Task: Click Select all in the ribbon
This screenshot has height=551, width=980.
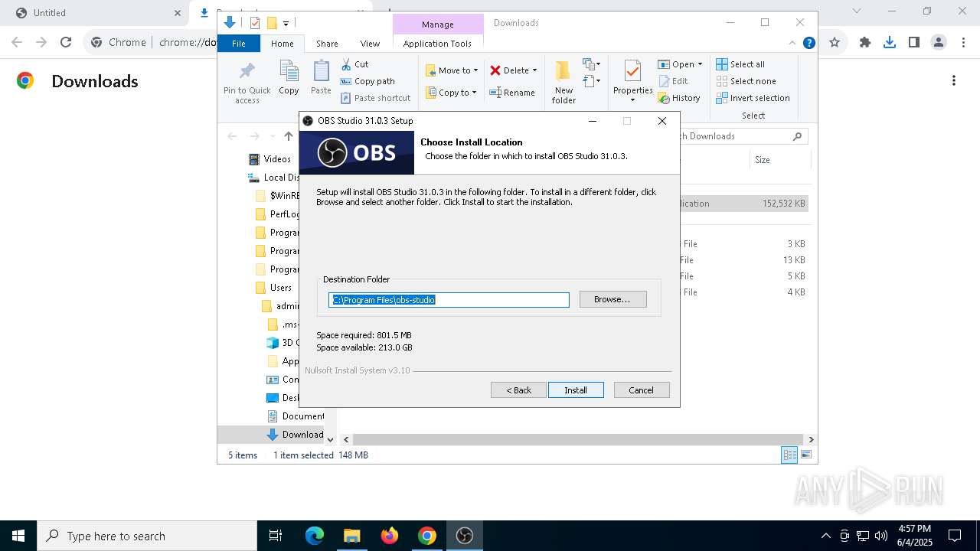Action: [x=740, y=64]
